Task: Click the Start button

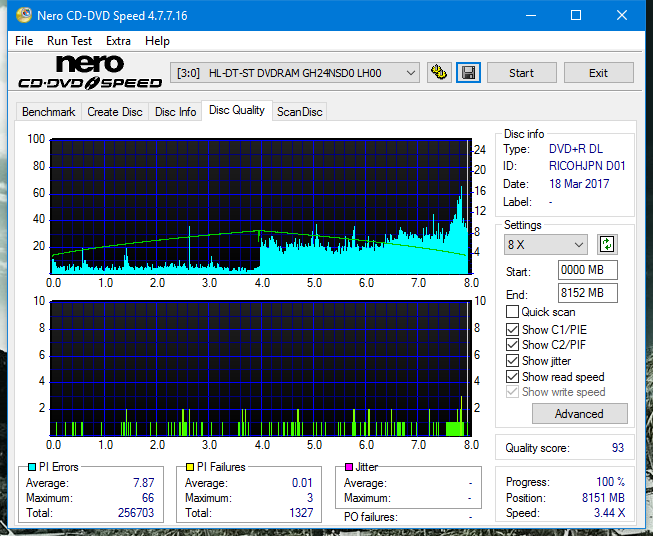Action: point(521,73)
